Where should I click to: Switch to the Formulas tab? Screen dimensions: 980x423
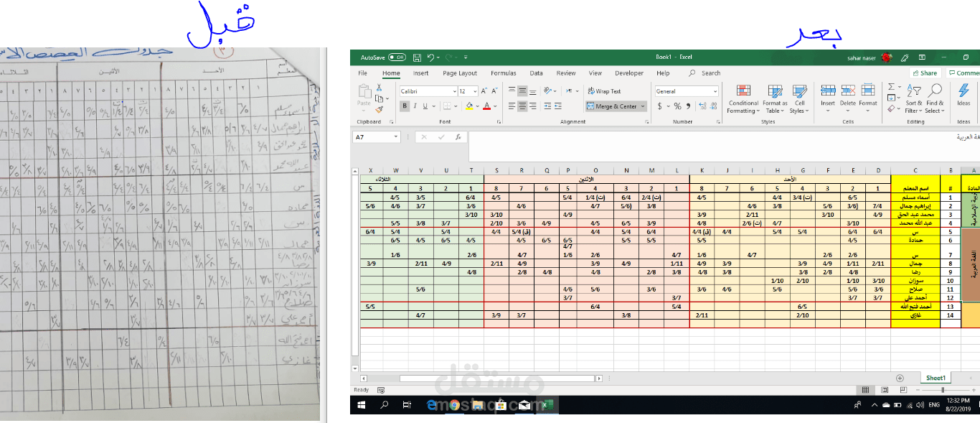tap(503, 73)
